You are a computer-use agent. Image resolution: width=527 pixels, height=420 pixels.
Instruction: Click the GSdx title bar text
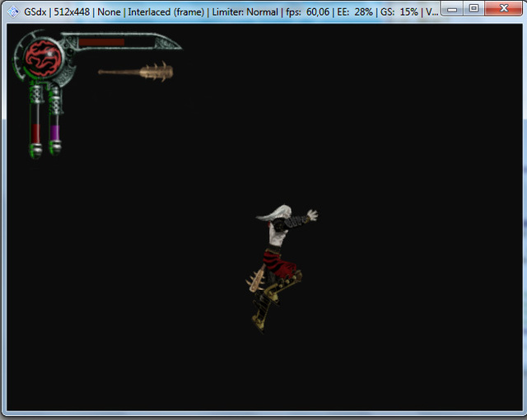(231, 12)
